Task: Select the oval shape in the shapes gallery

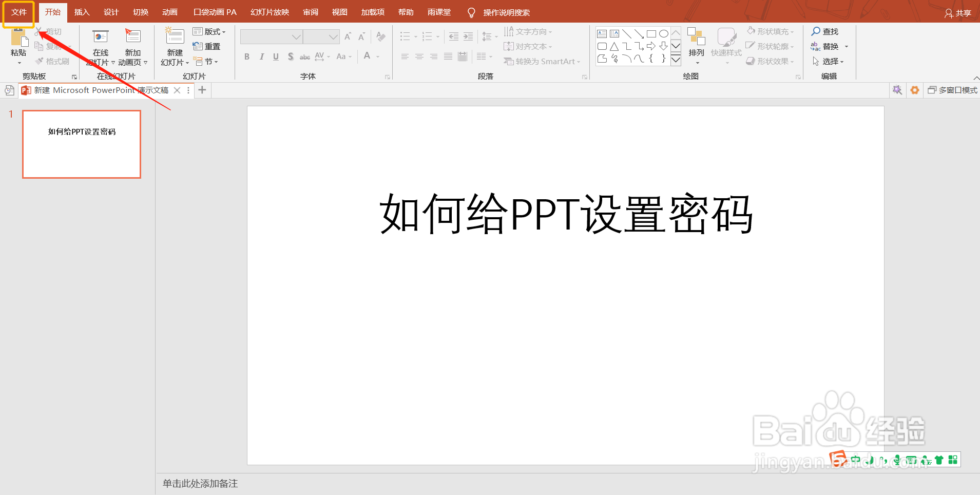Action: (x=664, y=33)
